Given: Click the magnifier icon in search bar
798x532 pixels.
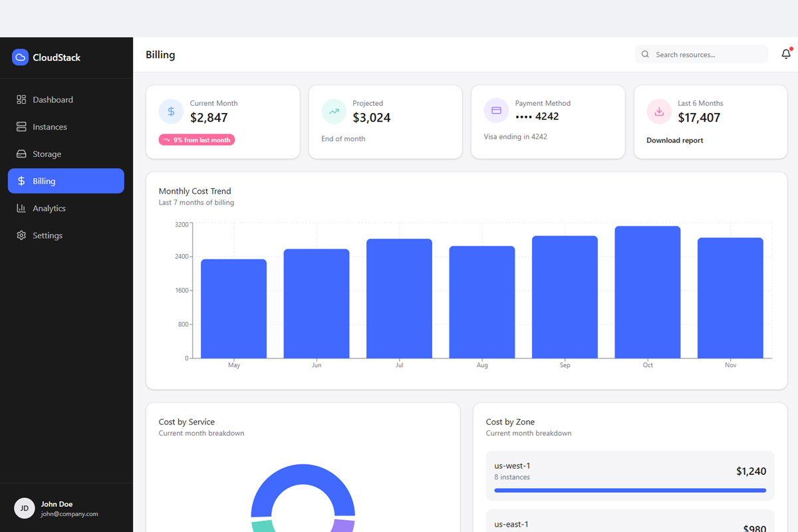Looking at the screenshot, I should pyautogui.click(x=645, y=55).
